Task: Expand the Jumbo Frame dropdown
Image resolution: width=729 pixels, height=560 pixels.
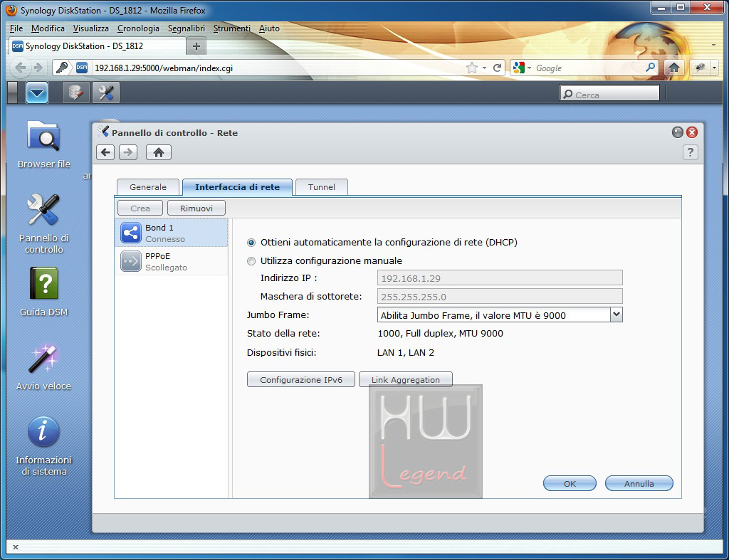Action: (616, 315)
